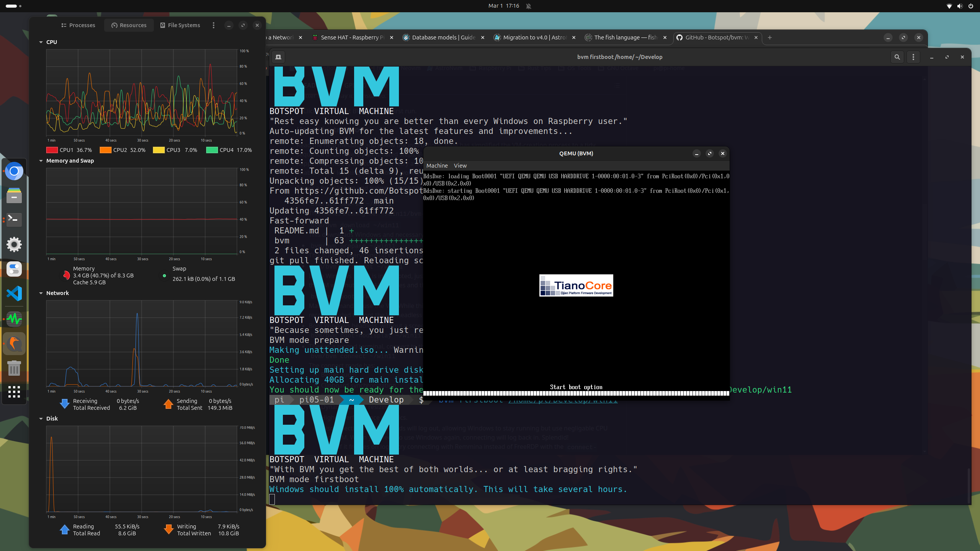980x551 pixels.
Task: Close the Database models browser tab
Action: click(x=483, y=37)
